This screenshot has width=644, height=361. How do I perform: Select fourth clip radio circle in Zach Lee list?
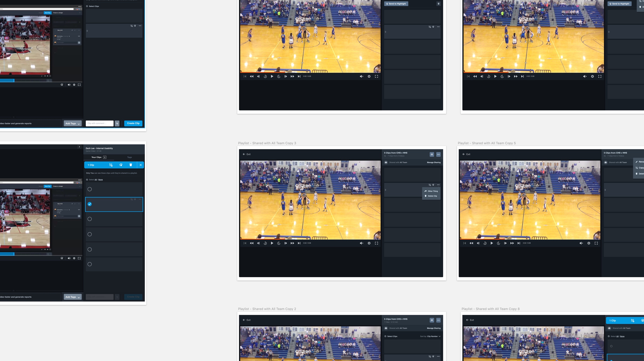(90, 234)
